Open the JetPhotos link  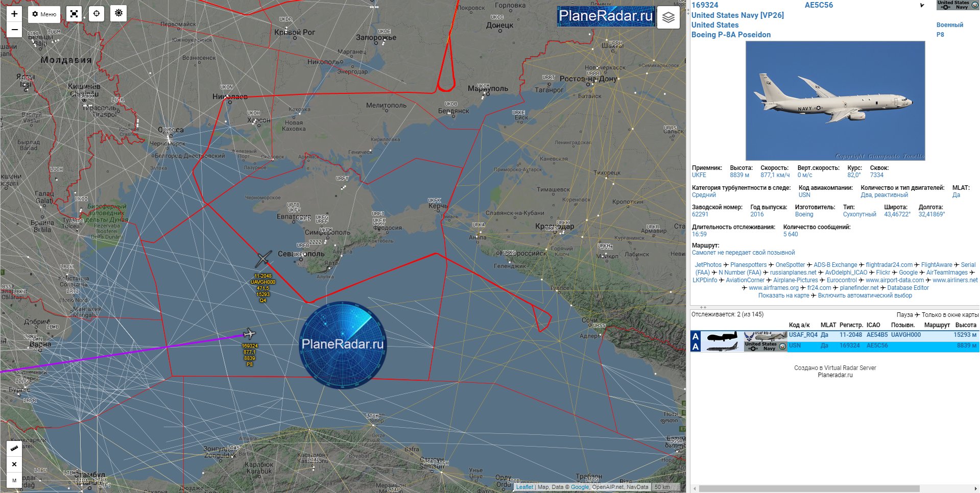(708, 265)
